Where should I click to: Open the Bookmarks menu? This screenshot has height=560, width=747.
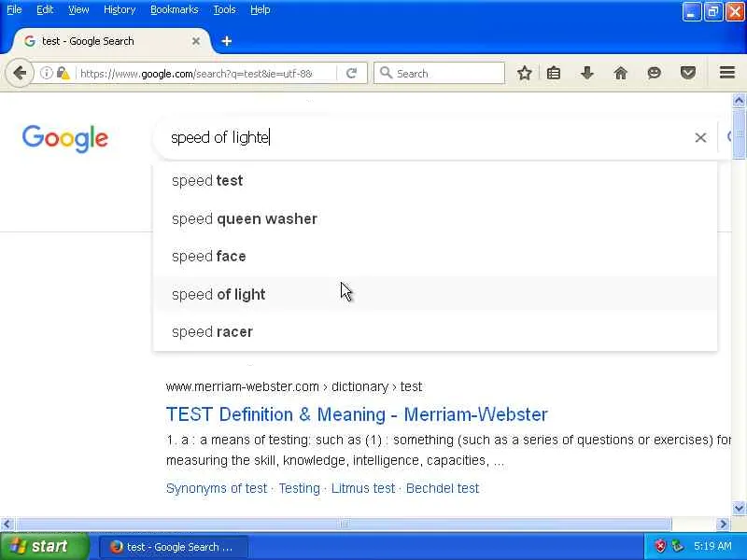click(175, 9)
